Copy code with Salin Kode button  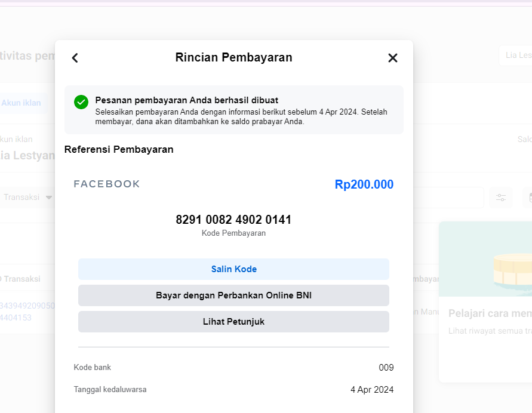click(233, 269)
